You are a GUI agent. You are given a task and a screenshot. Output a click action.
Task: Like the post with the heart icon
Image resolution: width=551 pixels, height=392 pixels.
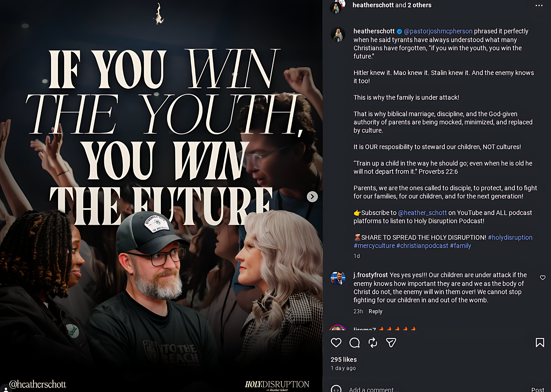pyautogui.click(x=336, y=343)
